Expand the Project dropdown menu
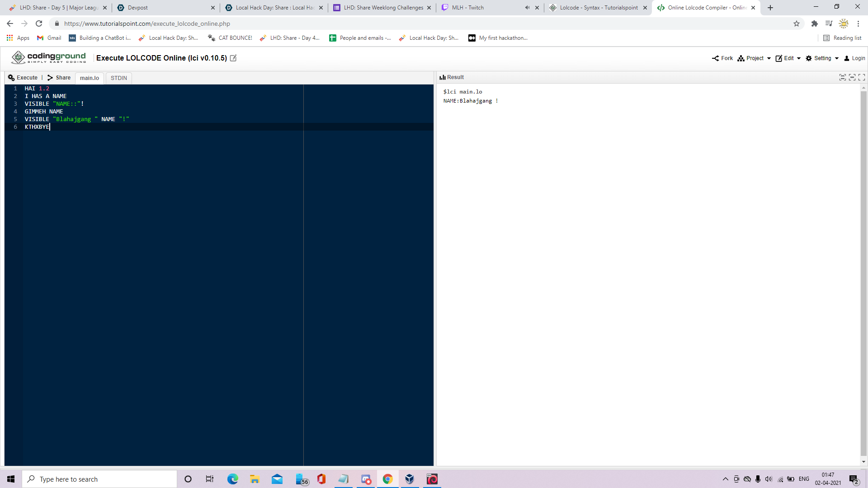Image resolution: width=868 pixels, height=488 pixels. pos(754,58)
